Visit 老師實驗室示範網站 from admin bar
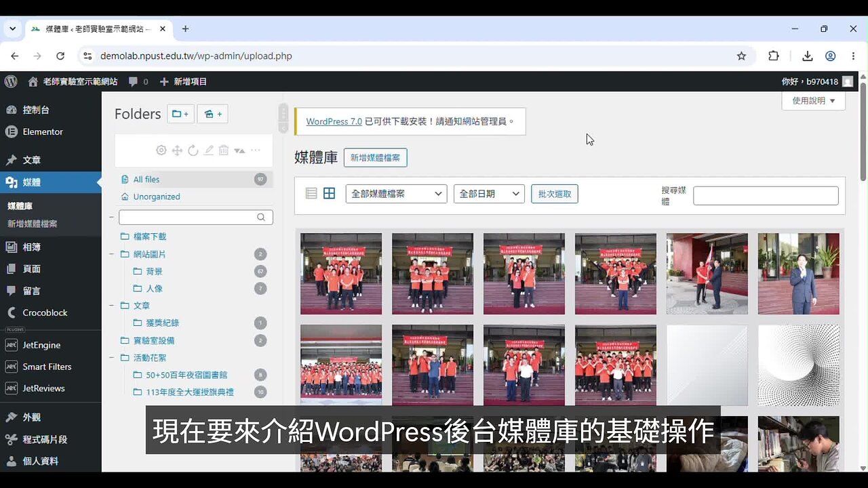The height and width of the screenshot is (488, 868). 73,81
